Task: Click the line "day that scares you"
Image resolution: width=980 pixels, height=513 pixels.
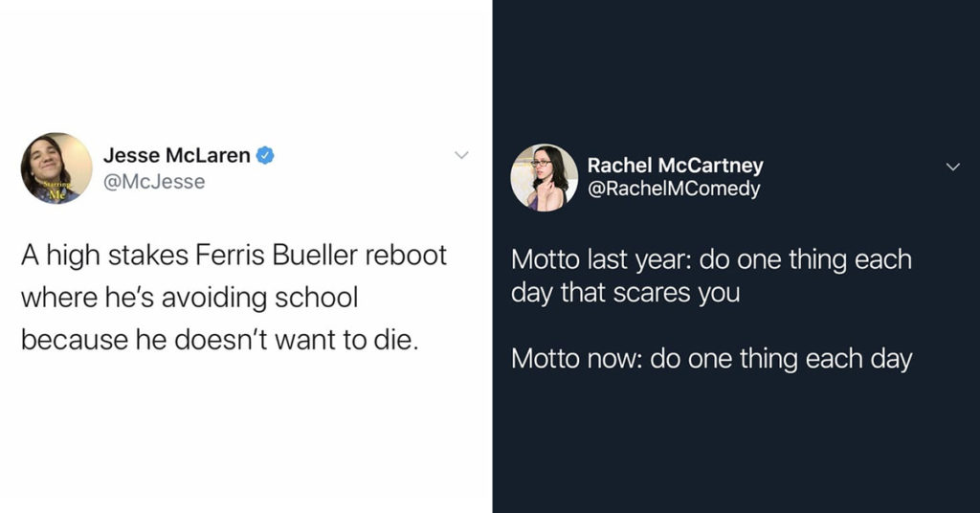Action: click(x=625, y=293)
